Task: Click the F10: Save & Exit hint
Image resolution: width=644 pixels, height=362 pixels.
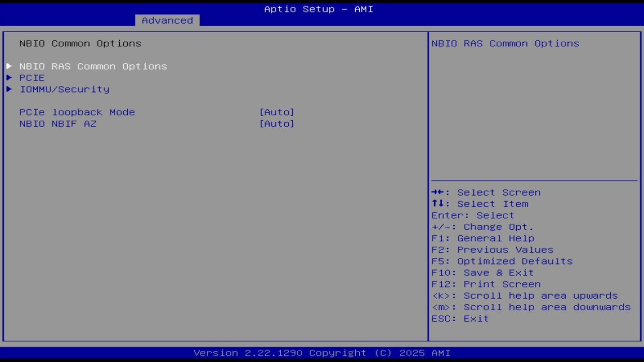Action: (x=482, y=273)
